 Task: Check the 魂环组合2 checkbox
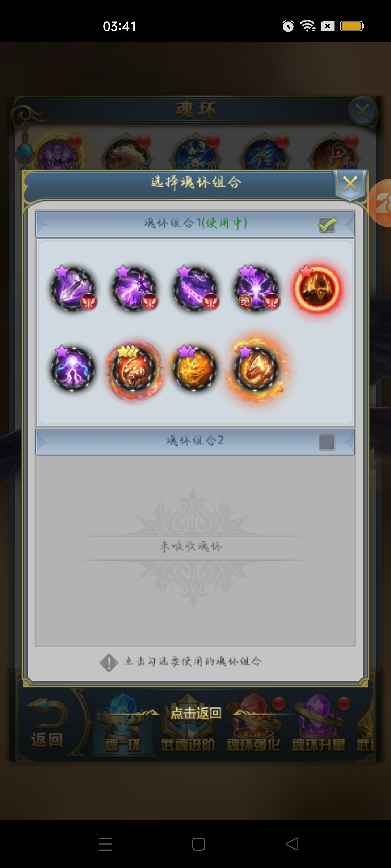coord(327,442)
